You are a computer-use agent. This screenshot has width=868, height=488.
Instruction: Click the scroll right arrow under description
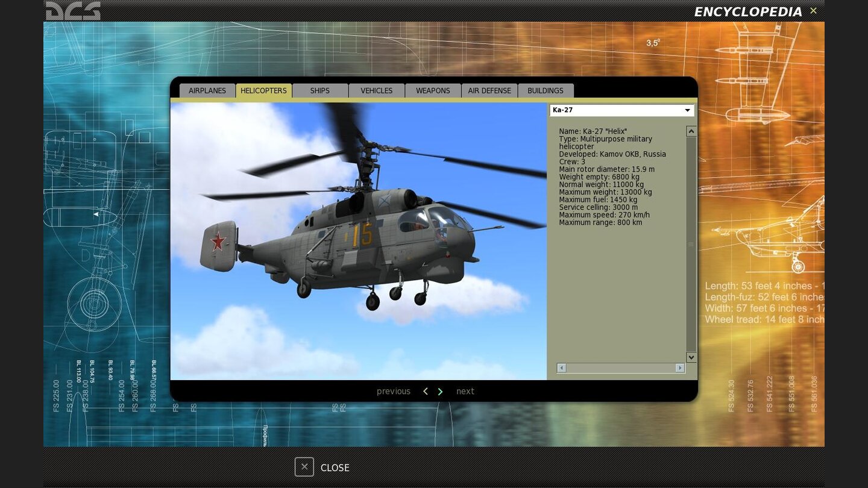pyautogui.click(x=680, y=368)
